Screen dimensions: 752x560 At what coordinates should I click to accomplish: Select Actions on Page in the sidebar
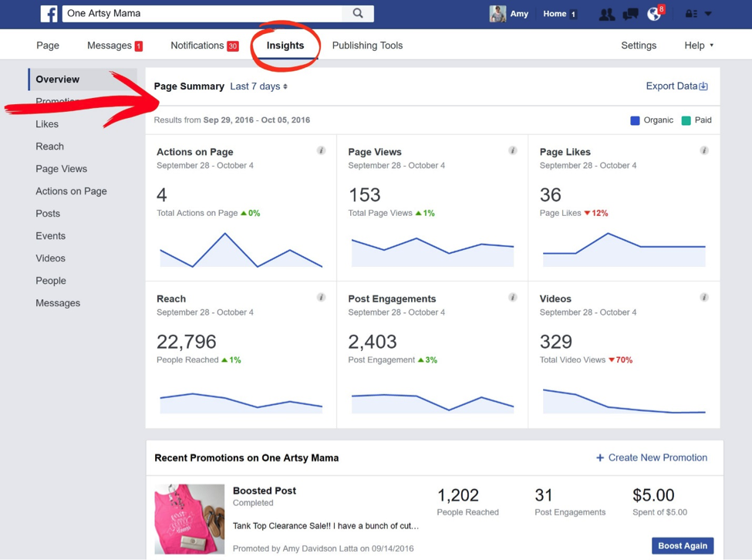[x=71, y=191]
